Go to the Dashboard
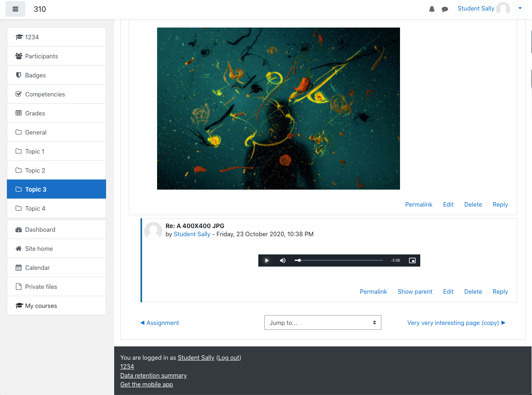 pyautogui.click(x=57, y=229)
